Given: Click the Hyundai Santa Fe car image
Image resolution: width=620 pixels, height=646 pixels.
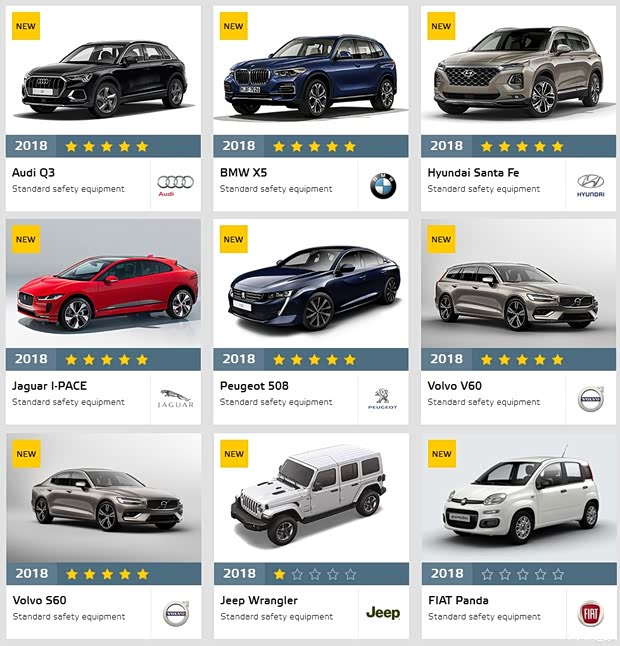Looking at the screenshot, I should pos(519,72).
